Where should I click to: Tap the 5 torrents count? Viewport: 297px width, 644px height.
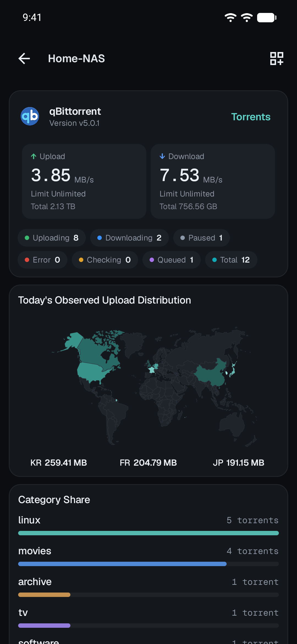pos(252,520)
